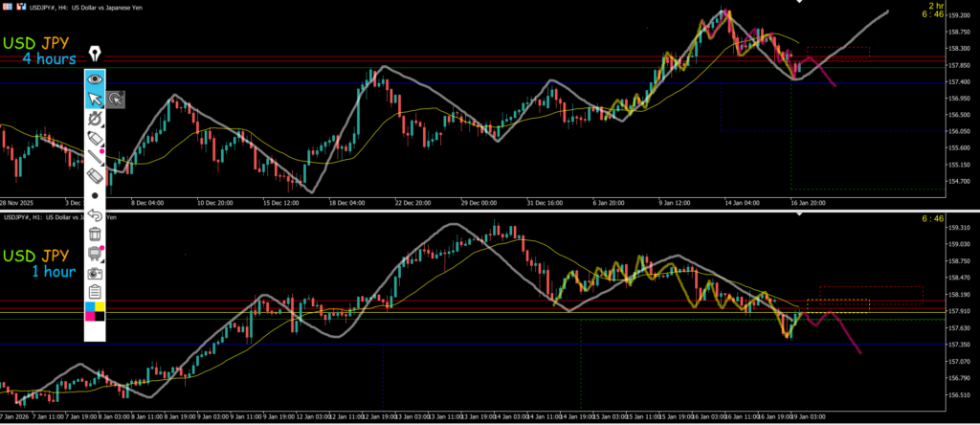Choose the secondary cursor tool with the circle
The height and width of the screenshot is (425, 980).
click(x=116, y=99)
